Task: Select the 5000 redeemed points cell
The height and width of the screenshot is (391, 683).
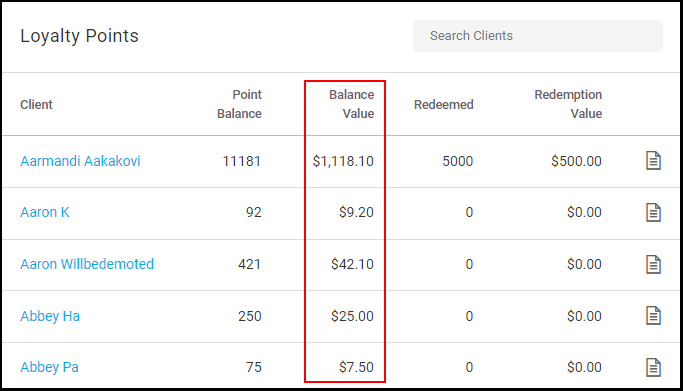Action: [457, 161]
